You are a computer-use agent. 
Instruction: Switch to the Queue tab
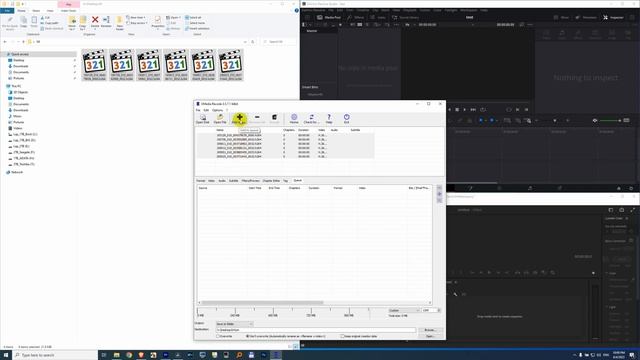(x=298, y=180)
